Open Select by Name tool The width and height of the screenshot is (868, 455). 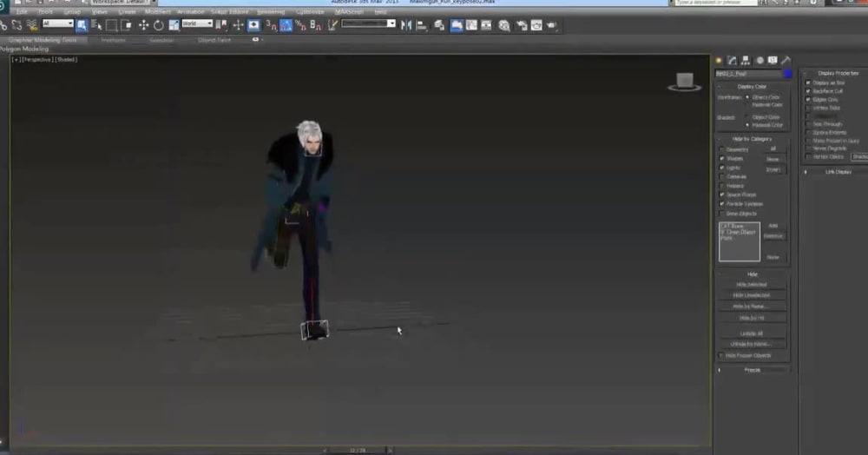(x=96, y=25)
